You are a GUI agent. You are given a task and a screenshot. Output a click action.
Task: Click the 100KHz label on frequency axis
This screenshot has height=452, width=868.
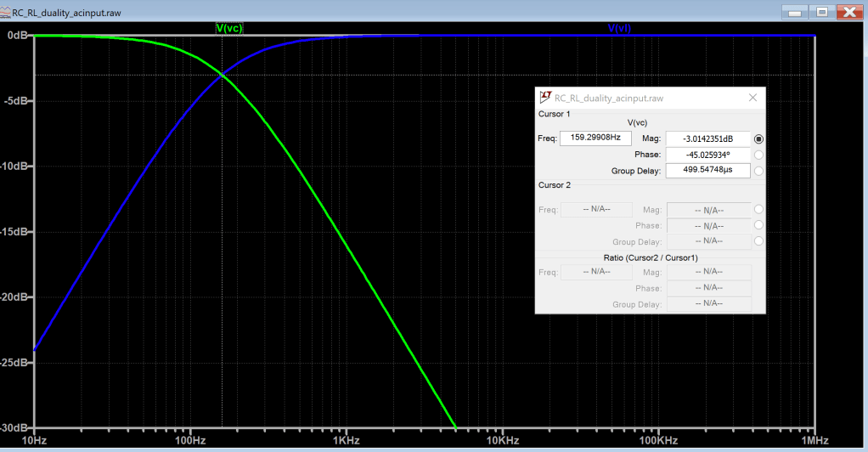pyautogui.click(x=657, y=440)
